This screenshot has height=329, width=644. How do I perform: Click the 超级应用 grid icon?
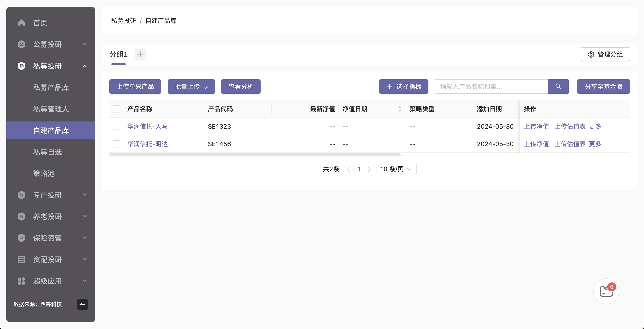[22, 281]
